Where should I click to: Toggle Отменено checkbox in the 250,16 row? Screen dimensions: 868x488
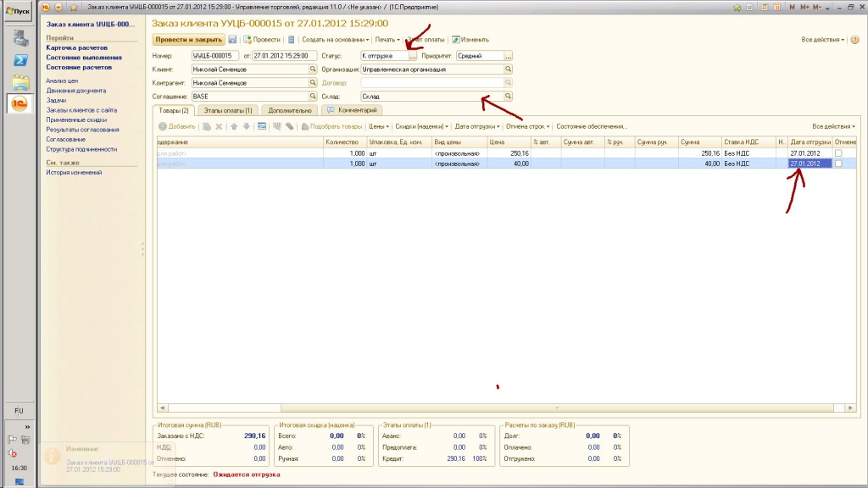click(838, 153)
